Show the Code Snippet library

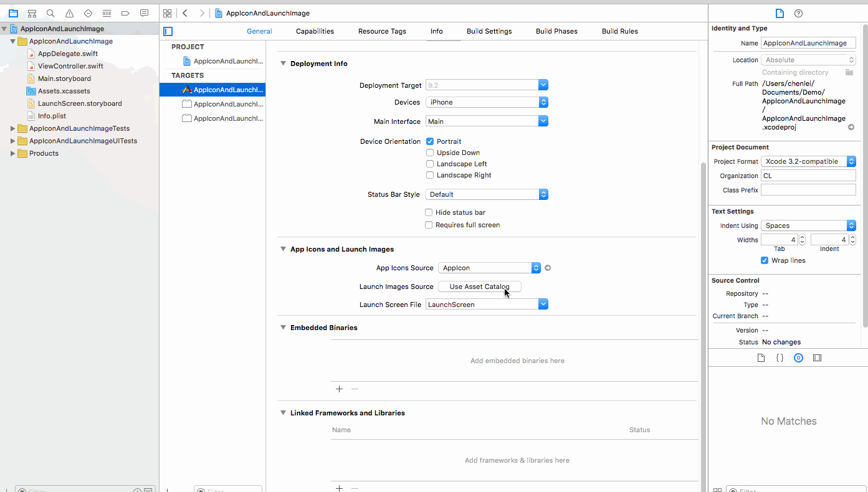(x=780, y=358)
